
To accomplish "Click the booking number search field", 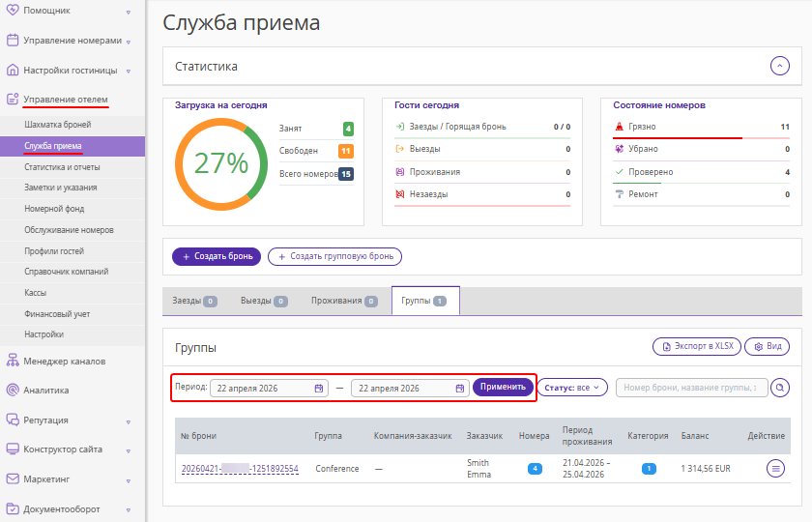I will pos(691,388).
